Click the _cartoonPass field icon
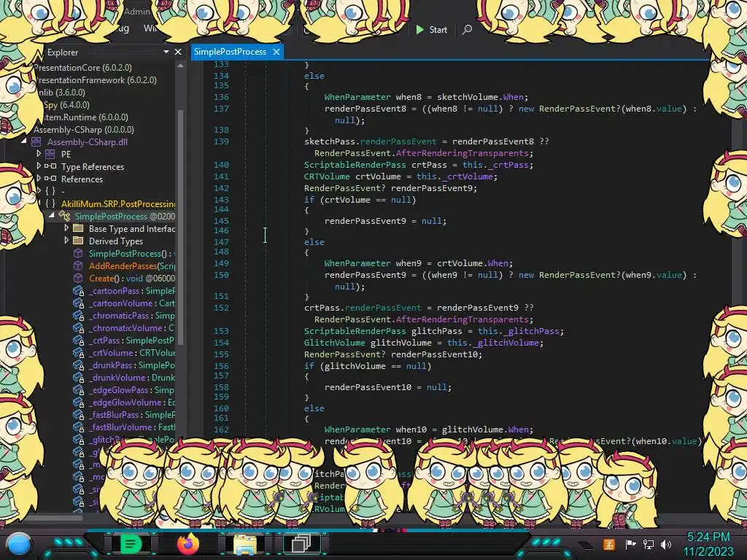 tap(78, 290)
